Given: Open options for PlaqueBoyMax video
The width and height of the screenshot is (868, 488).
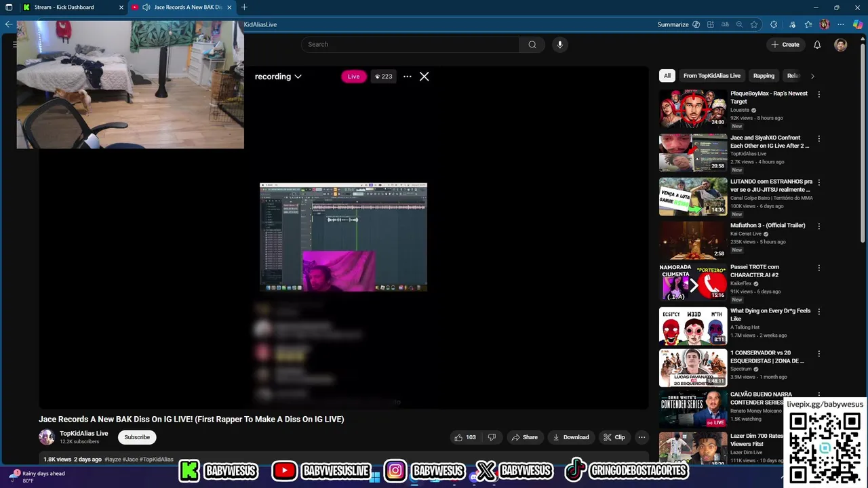Looking at the screenshot, I should click(818, 94).
